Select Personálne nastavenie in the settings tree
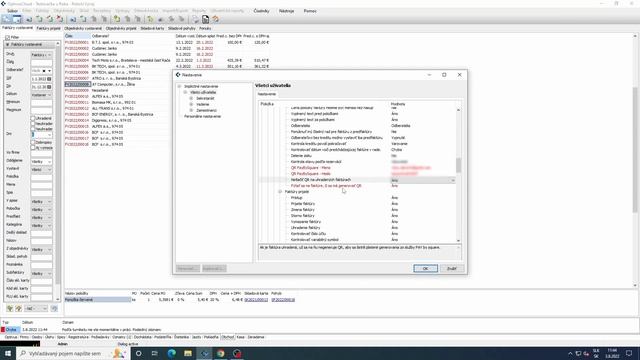The height and width of the screenshot is (360, 640). (x=202, y=116)
